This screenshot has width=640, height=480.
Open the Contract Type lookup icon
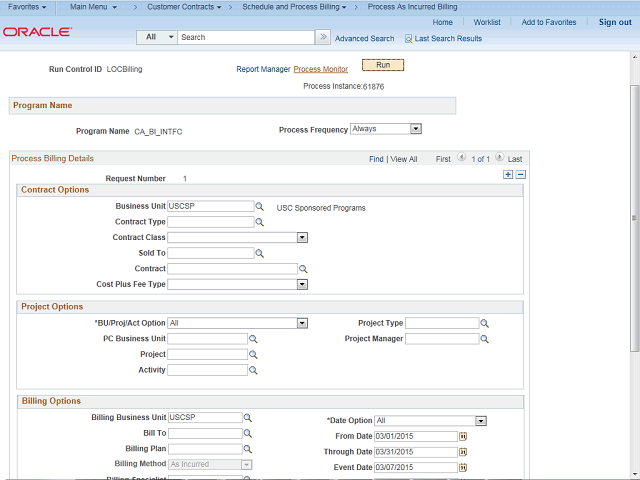point(259,222)
